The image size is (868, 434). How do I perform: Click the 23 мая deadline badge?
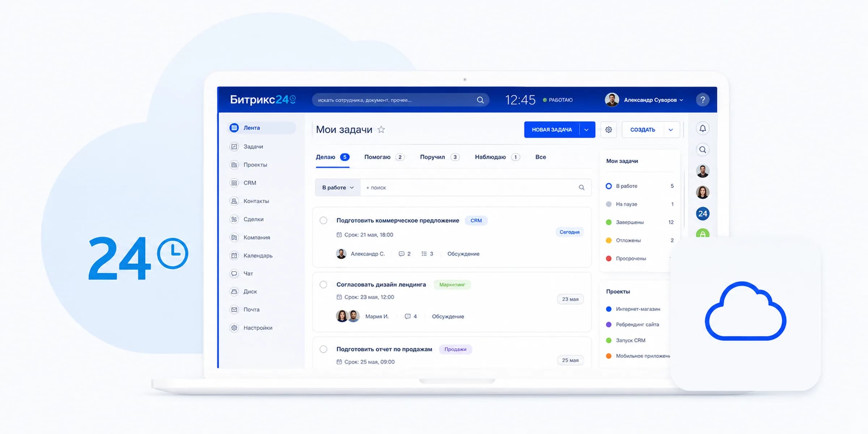tap(570, 299)
